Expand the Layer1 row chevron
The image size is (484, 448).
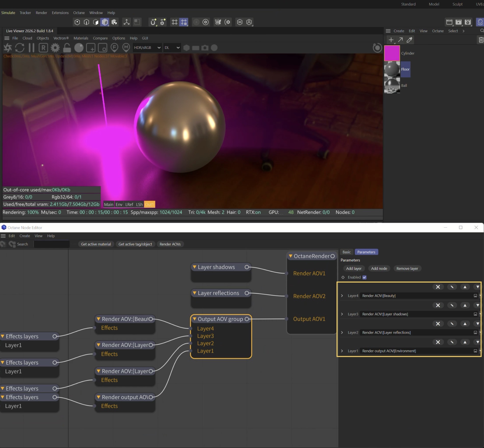(342, 351)
